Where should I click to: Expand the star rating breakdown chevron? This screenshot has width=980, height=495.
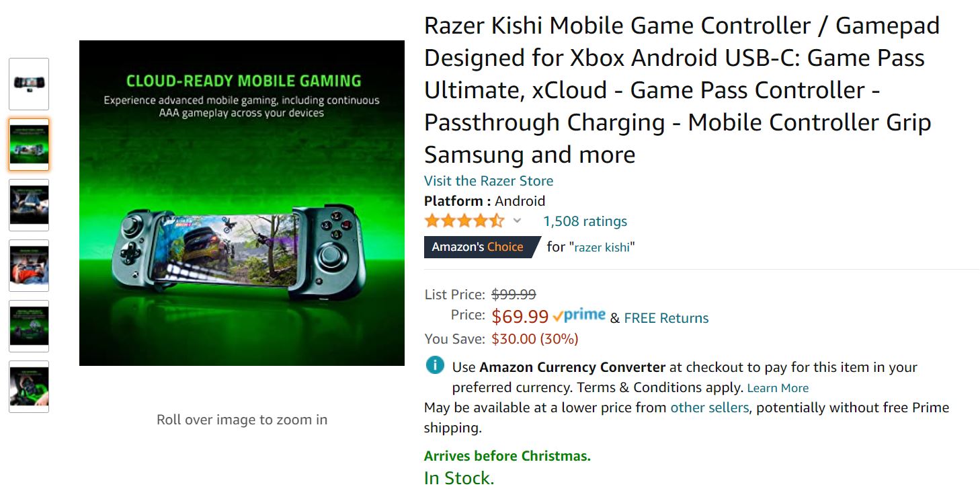pos(517,221)
